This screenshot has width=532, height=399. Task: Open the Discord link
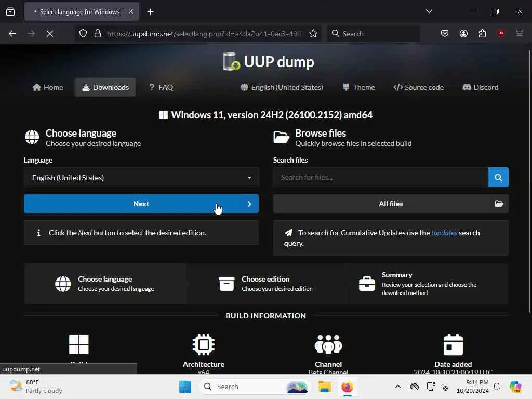coord(481,87)
